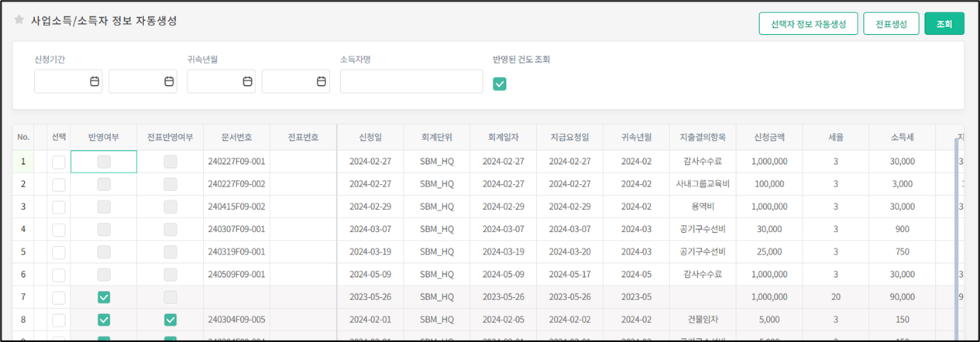Click the favorite star icon beside page title
Viewport: 980px width, 342px height.
click(x=19, y=21)
